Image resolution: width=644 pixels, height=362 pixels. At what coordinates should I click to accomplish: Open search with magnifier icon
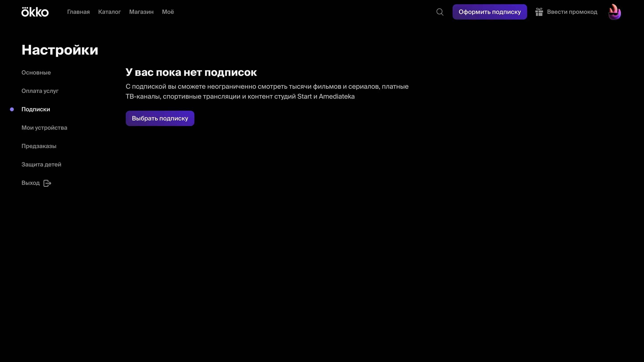440,12
